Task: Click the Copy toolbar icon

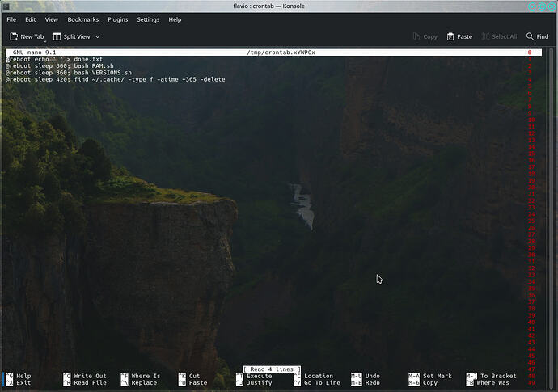Action: pyautogui.click(x=416, y=36)
